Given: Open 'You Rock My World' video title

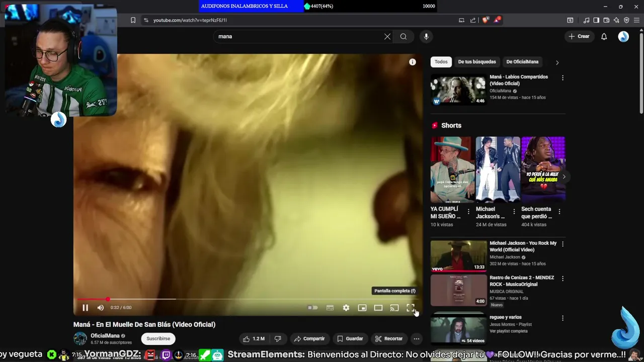Looking at the screenshot, I should point(523,246).
